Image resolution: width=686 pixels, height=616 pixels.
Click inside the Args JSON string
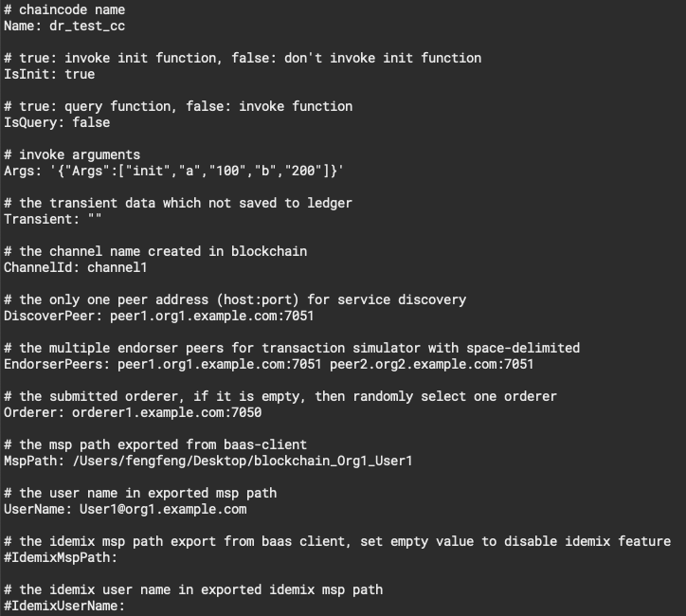click(196, 171)
